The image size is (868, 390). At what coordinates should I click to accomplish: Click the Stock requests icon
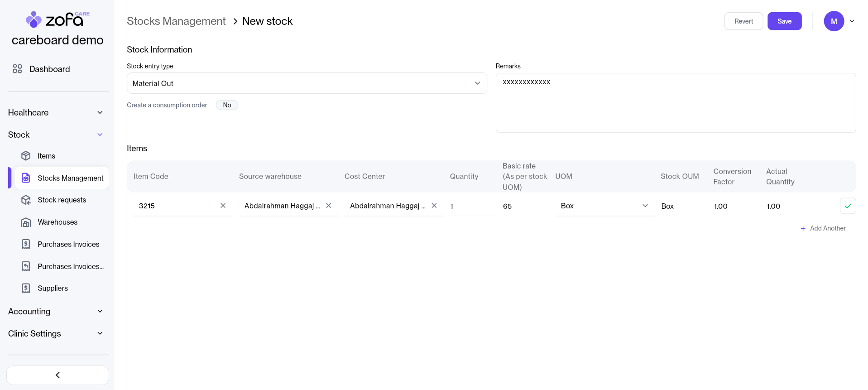coord(26,200)
